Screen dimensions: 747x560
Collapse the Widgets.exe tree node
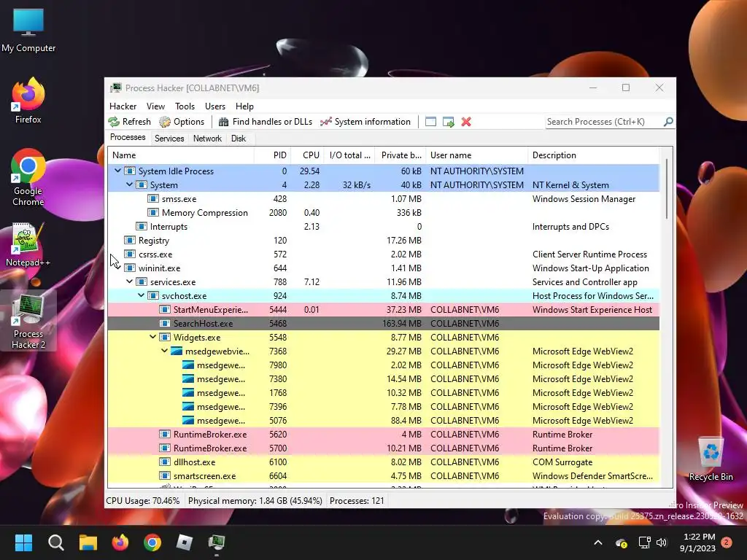pyautogui.click(x=152, y=337)
